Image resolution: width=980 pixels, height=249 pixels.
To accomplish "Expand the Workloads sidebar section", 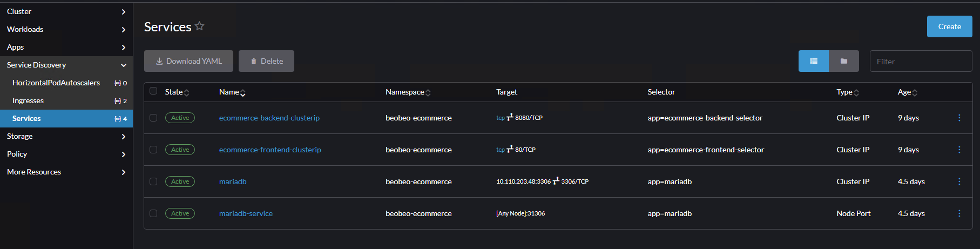I will pos(66,29).
